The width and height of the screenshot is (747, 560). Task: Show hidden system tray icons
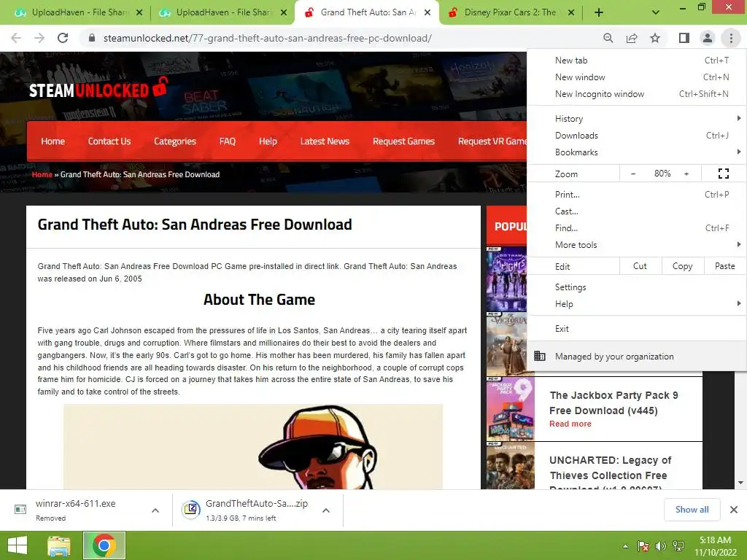[625, 545]
